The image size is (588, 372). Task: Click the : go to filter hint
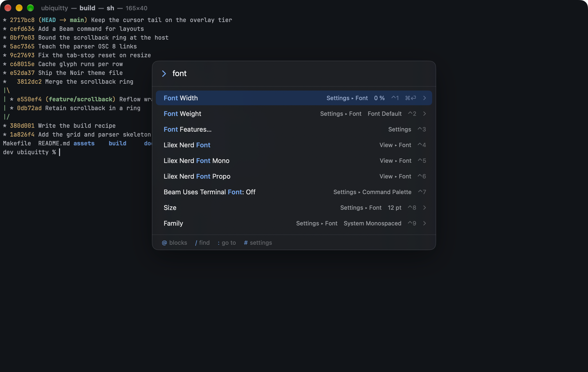pyautogui.click(x=227, y=243)
